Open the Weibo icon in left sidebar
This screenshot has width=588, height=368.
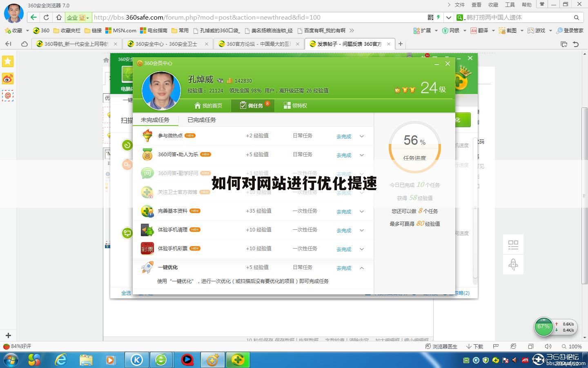click(x=8, y=79)
